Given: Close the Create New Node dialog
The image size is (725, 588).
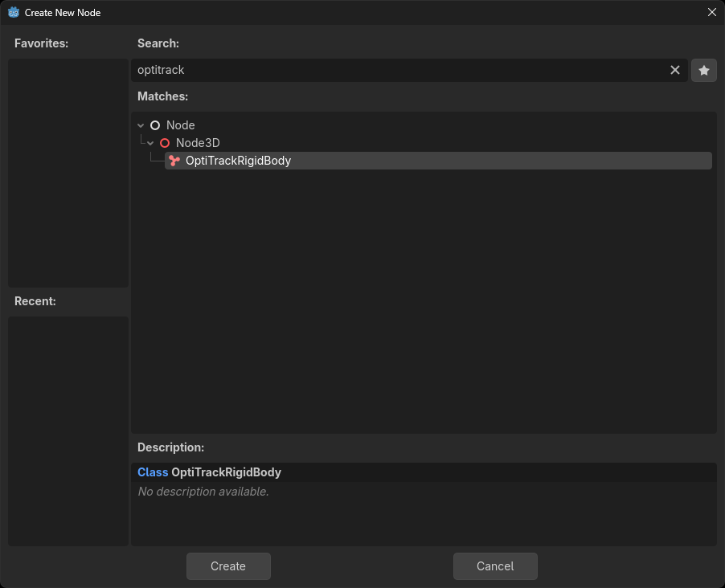Looking at the screenshot, I should (x=711, y=13).
